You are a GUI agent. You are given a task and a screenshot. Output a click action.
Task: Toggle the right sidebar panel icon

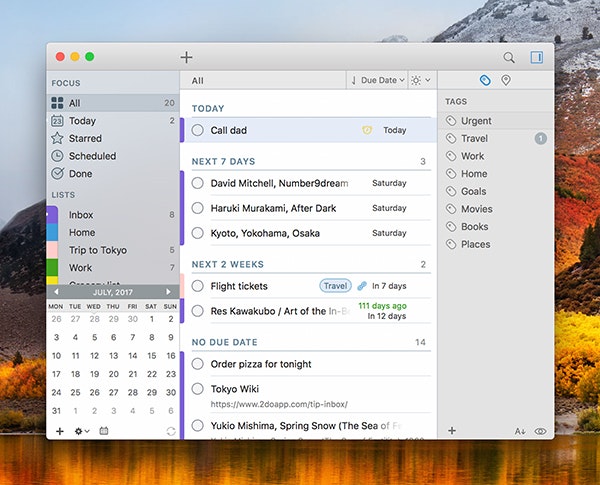tap(536, 57)
